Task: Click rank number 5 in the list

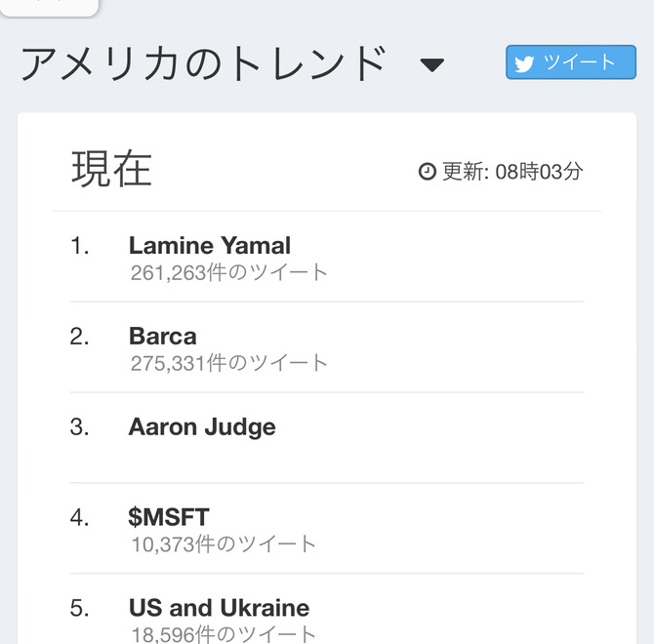Action: click(x=79, y=608)
